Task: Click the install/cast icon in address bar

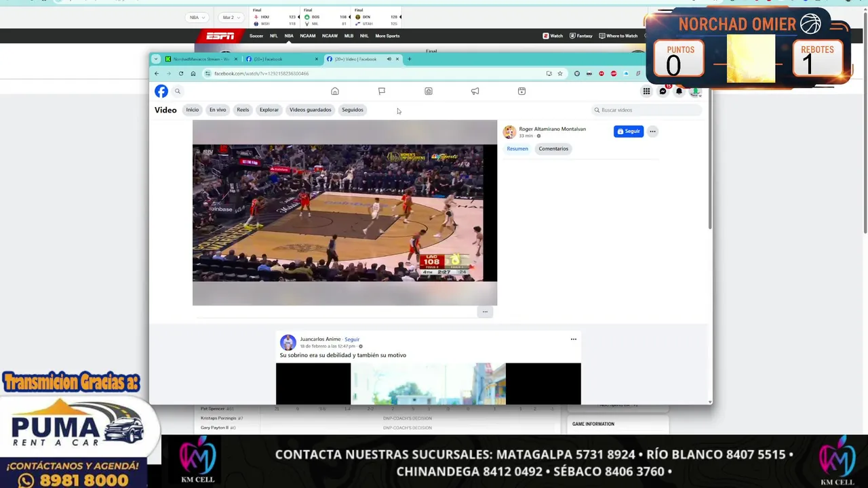Action: click(549, 73)
